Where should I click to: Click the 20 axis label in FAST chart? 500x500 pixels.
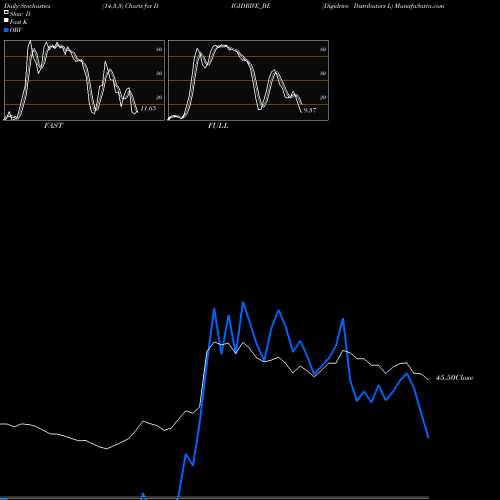coord(159,97)
